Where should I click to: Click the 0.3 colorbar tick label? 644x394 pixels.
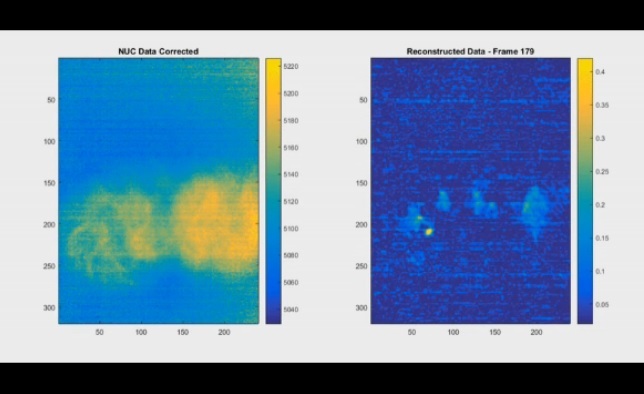tap(600, 138)
